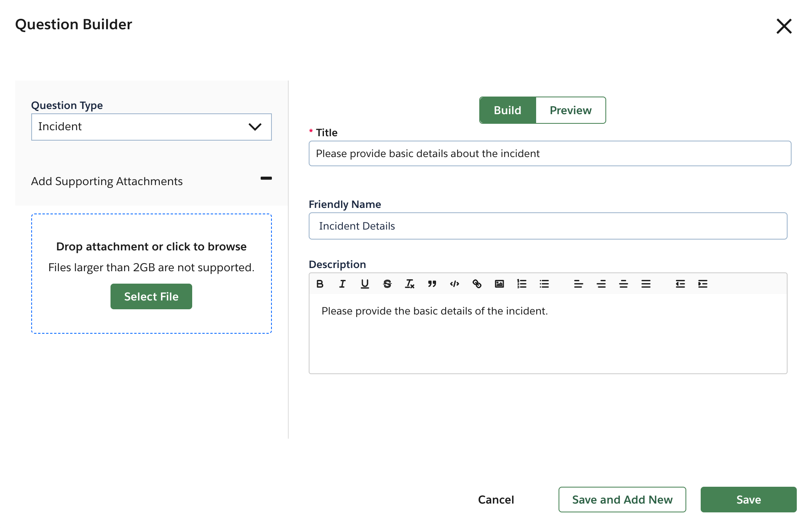
Task: Create a bulleted list in the description
Action: point(544,284)
